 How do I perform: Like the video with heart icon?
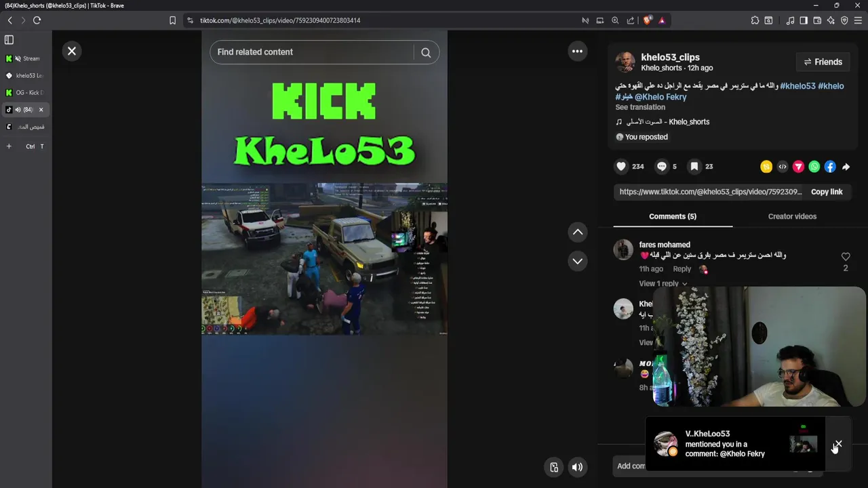pyautogui.click(x=621, y=166)
